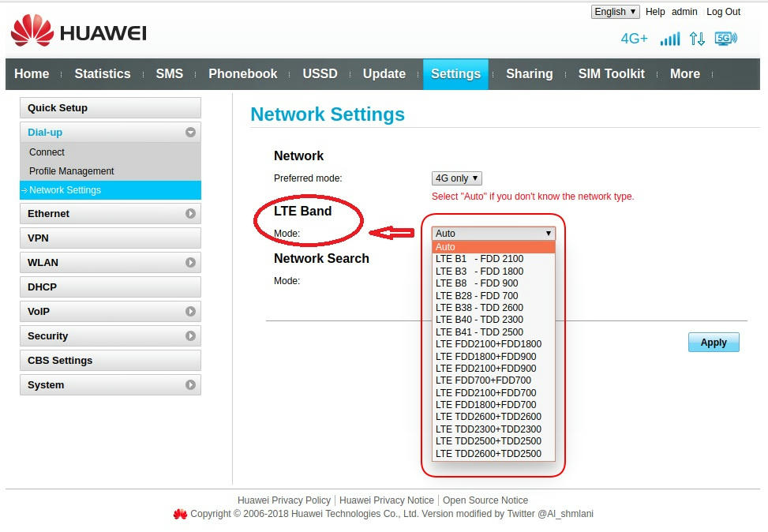Open the Update tab
Viewport: 768px width, 532px height.
(384, 74)
